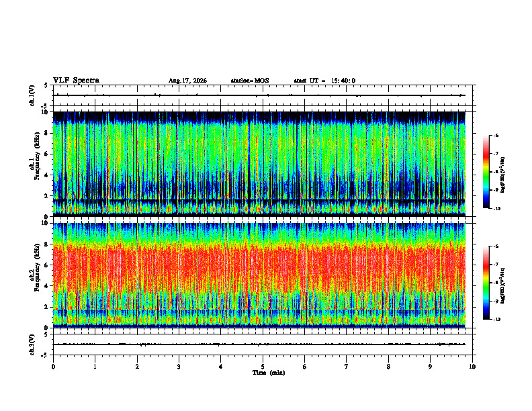Click the ch.1 color scale log(PSD) unit label
Image resolution: width=532 pixels, height=411 pixels.
click(503, 175)
